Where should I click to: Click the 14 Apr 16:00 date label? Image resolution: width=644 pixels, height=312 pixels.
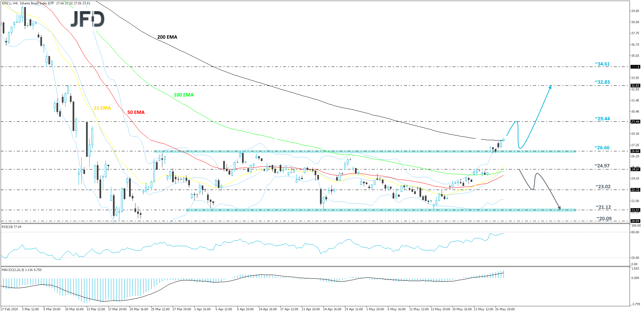point(268,309)
